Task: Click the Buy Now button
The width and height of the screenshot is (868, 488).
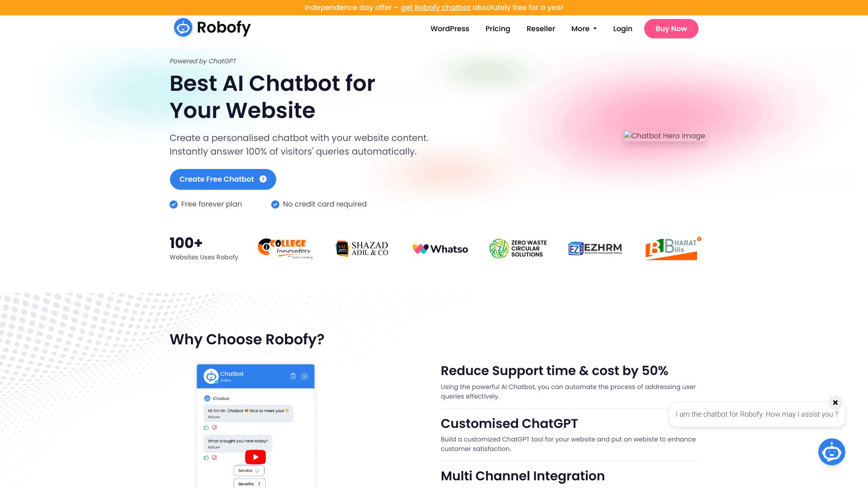Action: click(x=671, y=28)
